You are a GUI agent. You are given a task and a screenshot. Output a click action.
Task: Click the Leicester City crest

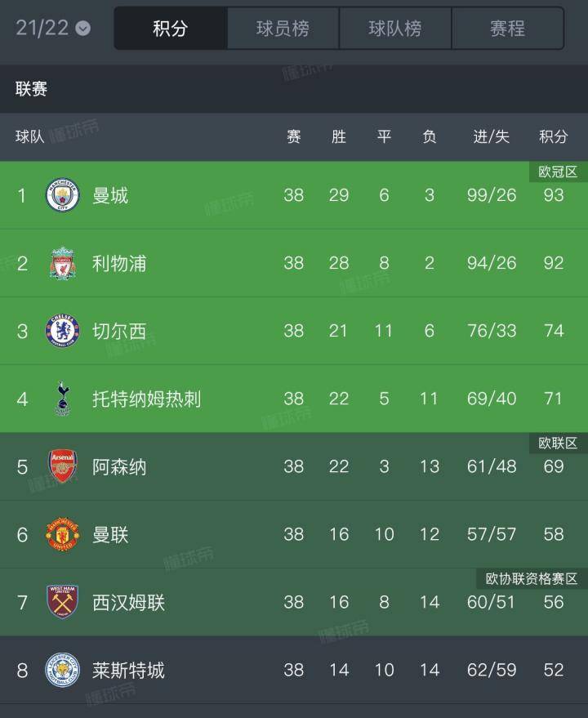[63, 670]
